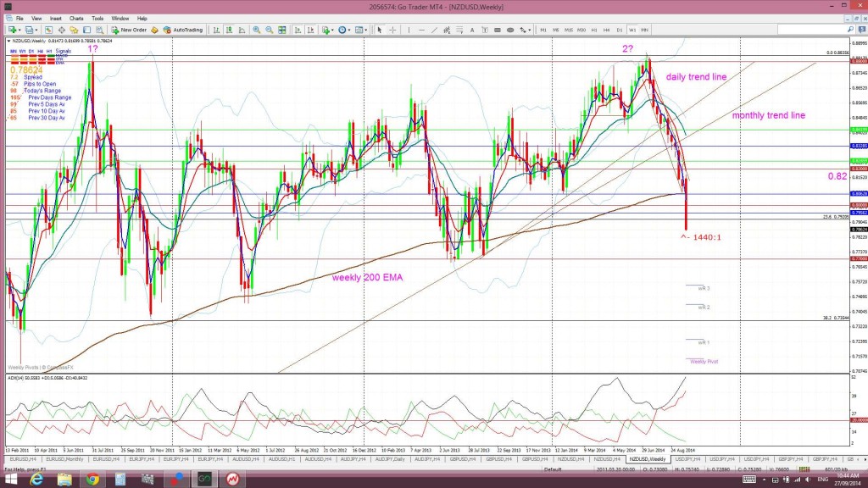Switch chart type to bar chart
This screenshot has width=868, height=488.
(216, 30)
